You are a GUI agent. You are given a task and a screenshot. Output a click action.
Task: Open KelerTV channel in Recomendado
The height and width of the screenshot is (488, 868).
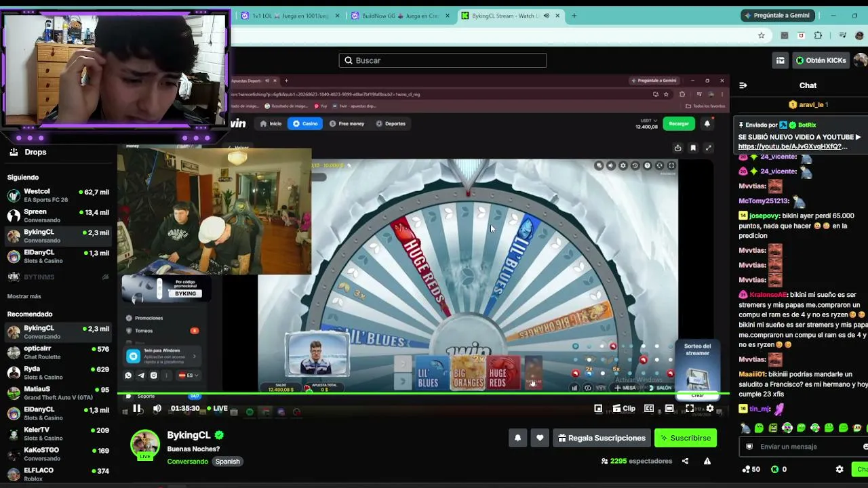58,434
